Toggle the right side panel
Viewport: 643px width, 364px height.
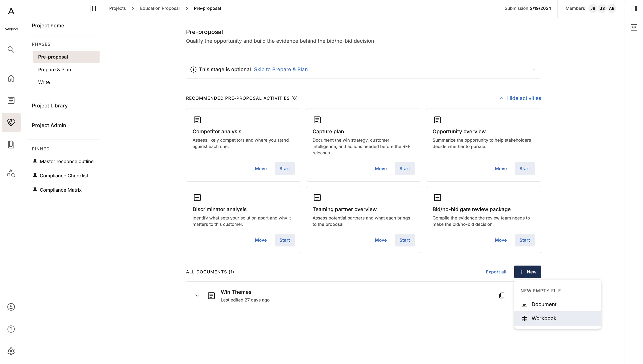coord(634,9)
